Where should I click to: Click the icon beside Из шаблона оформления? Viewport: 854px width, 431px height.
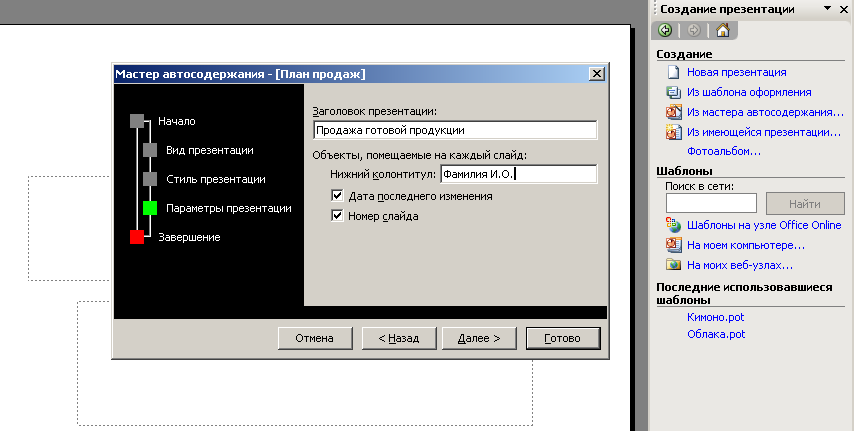tap(674, 92)
